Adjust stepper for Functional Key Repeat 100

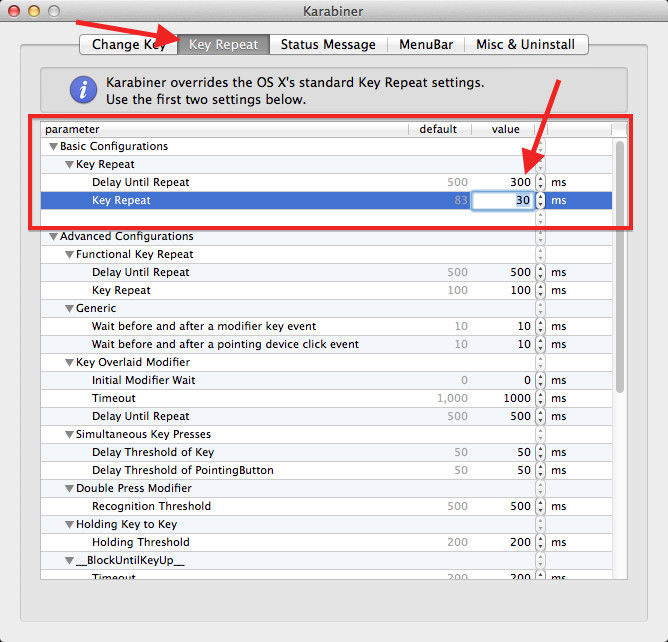coord(540,290)
